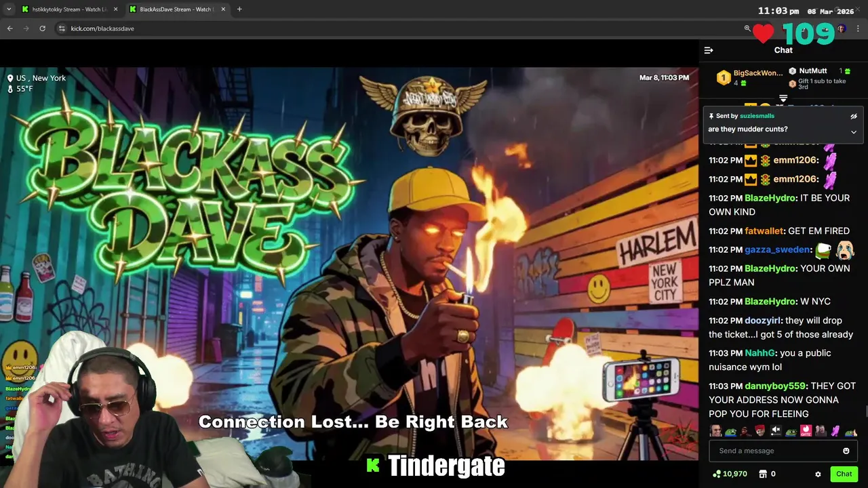Expand the gift leaderboard handle
868x488 pixels.
click(x=783, y=99)
